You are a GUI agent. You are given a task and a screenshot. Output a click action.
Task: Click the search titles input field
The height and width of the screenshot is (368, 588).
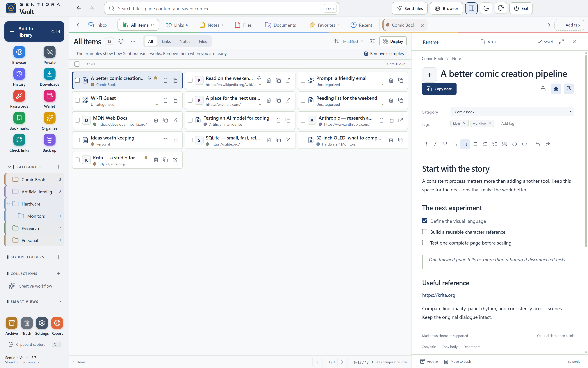tap(222, 8)
